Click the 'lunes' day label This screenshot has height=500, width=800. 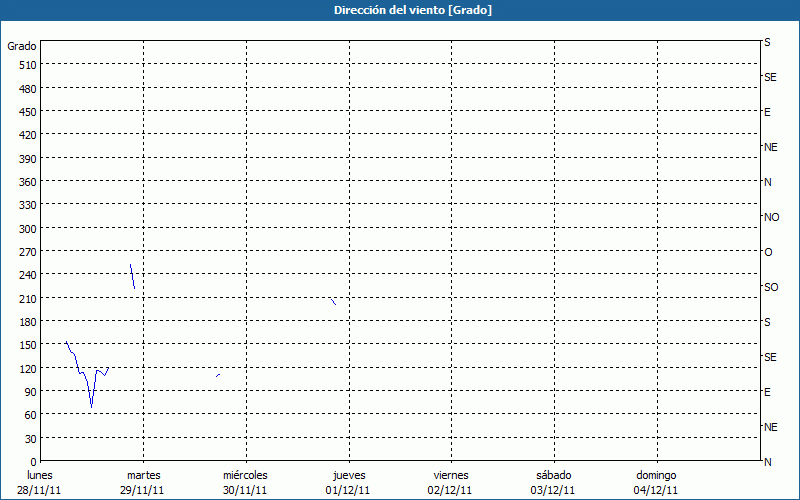tap(40, 475)
